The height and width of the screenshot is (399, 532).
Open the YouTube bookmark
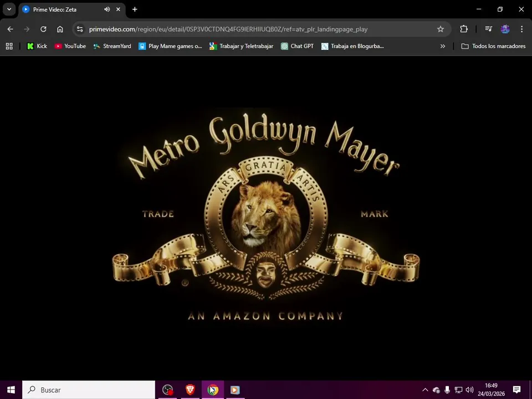[x=70, y=46]
